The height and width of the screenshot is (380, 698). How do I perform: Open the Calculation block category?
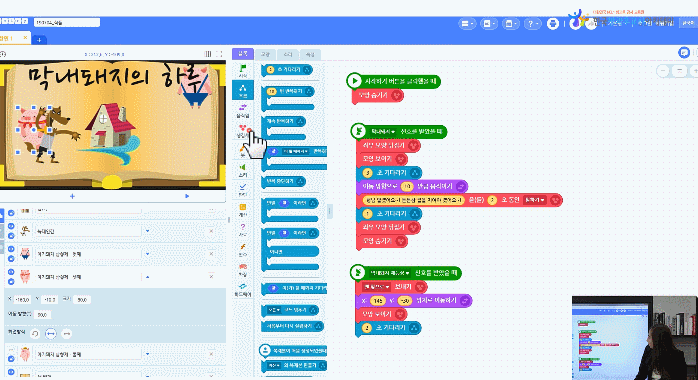coord(243,210)
